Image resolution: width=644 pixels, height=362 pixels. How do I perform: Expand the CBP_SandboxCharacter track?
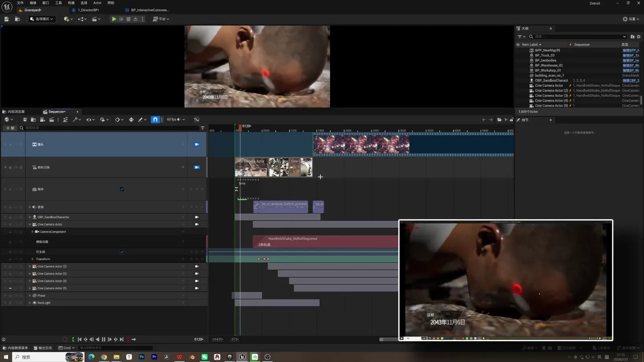point(30,217)
